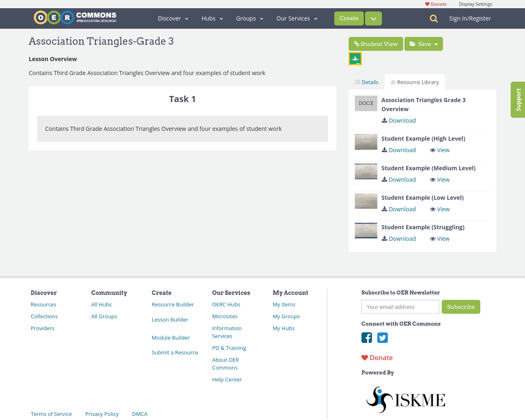View the Student Example (High Level) file

point(439,150)
